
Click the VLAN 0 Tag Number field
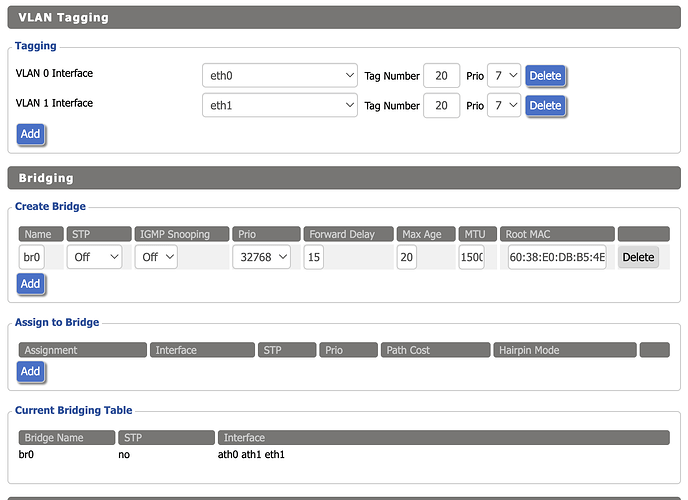[441, 76]
